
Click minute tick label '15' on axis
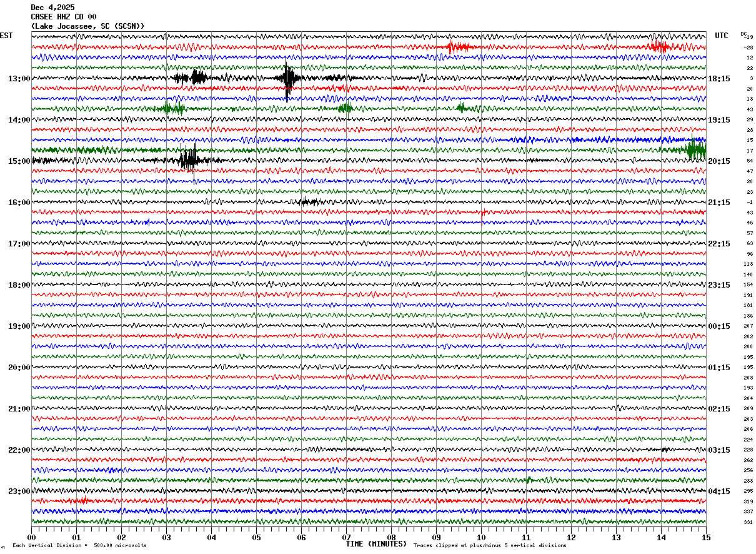[706, 537]
